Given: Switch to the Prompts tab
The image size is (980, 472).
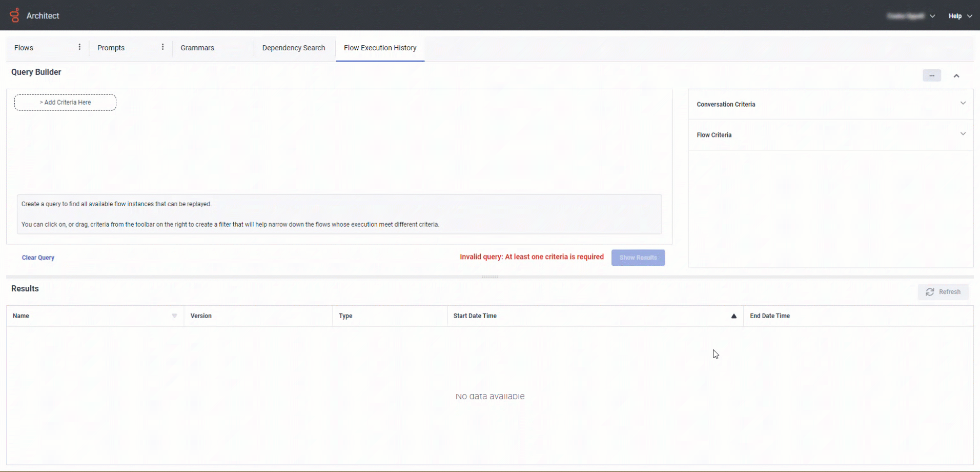Looking at the screenshot, I should tap(111, 47).
